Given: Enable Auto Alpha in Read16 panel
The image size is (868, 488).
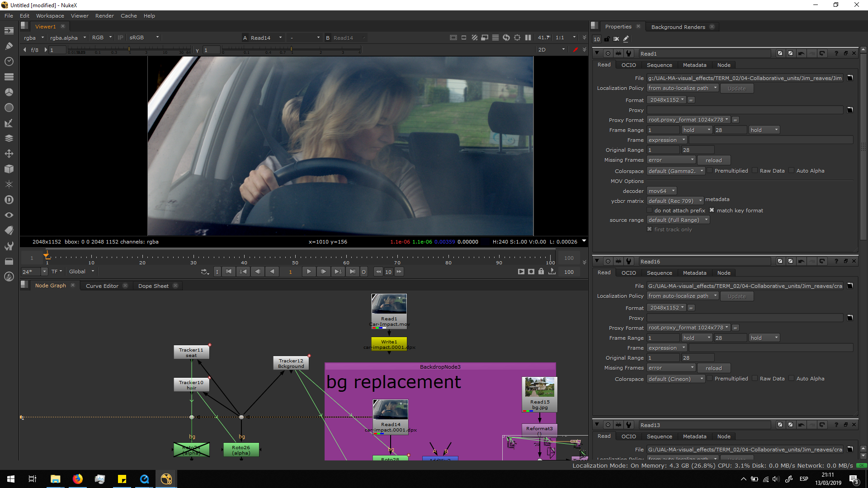Looking at the screenshot, I should [x=791, y=379].
